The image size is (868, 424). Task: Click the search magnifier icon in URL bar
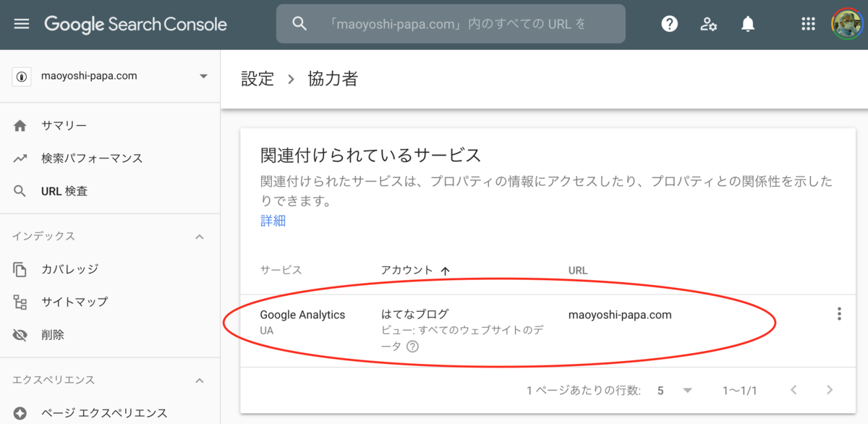(x=299, y=24)
